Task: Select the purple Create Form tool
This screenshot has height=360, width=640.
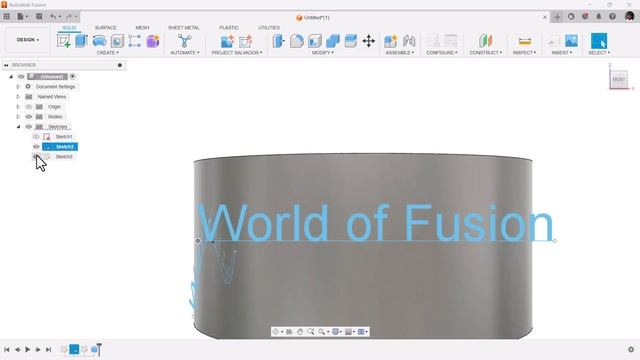Action: click(153, 41)
